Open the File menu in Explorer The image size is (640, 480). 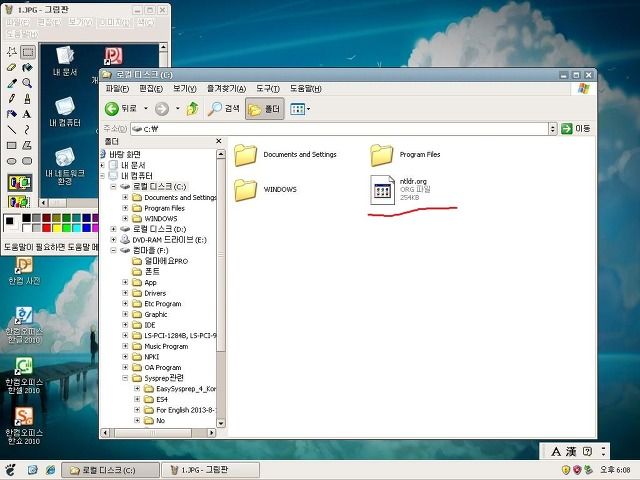[117, 89]
